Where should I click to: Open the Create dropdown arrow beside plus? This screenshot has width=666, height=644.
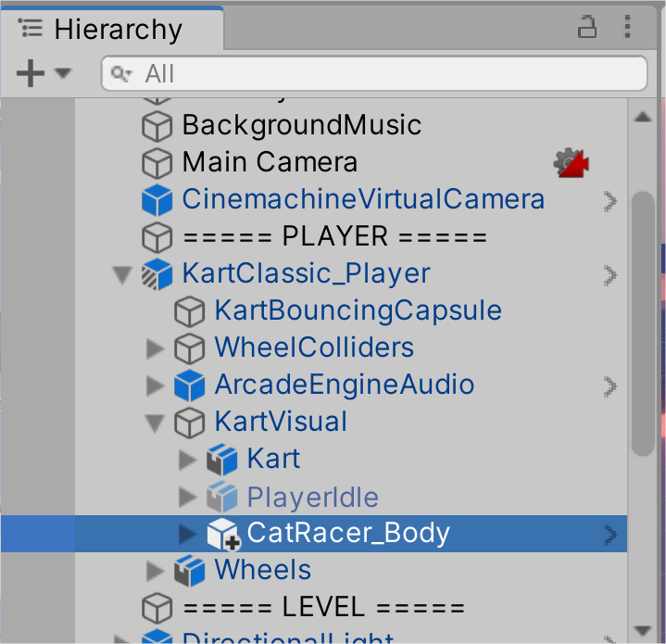(63, 73)
